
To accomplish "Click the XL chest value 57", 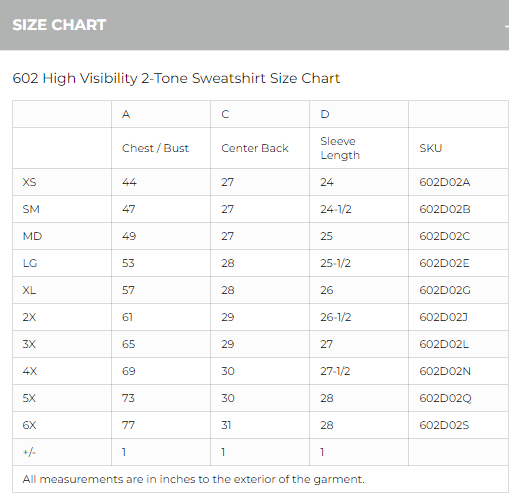I will (x=128, y=290).
